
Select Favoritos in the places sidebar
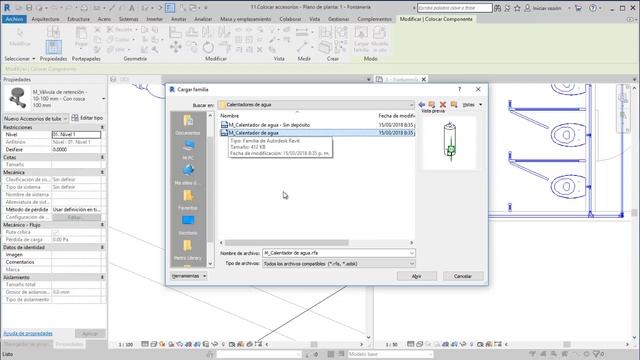pos(188,200)
